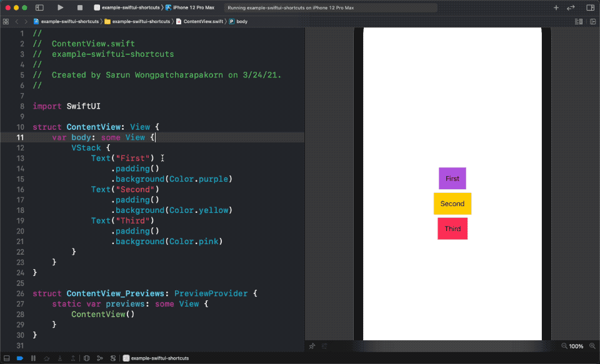Open the activity status field
Viewport: 600px width, 364px height.
[331, 7]
